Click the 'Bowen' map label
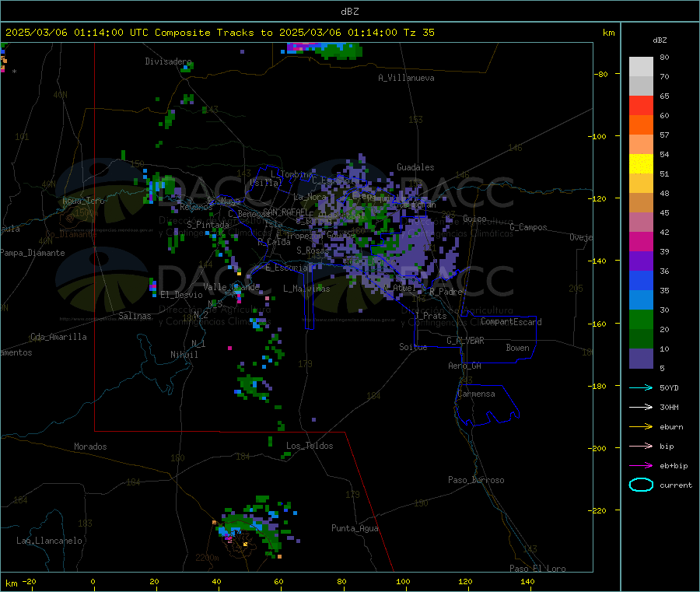 coord(518,348)
